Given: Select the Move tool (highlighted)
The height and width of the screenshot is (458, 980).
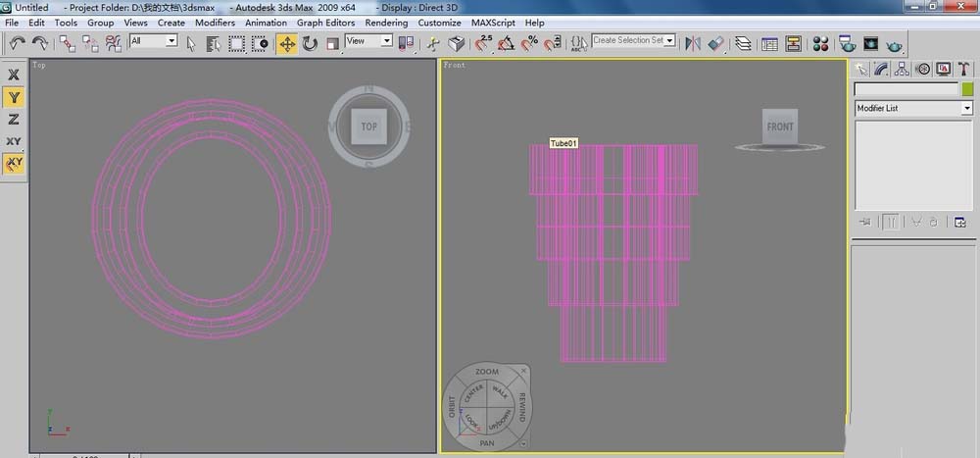Looking at the screenshot, I should (x=287, y=44).
